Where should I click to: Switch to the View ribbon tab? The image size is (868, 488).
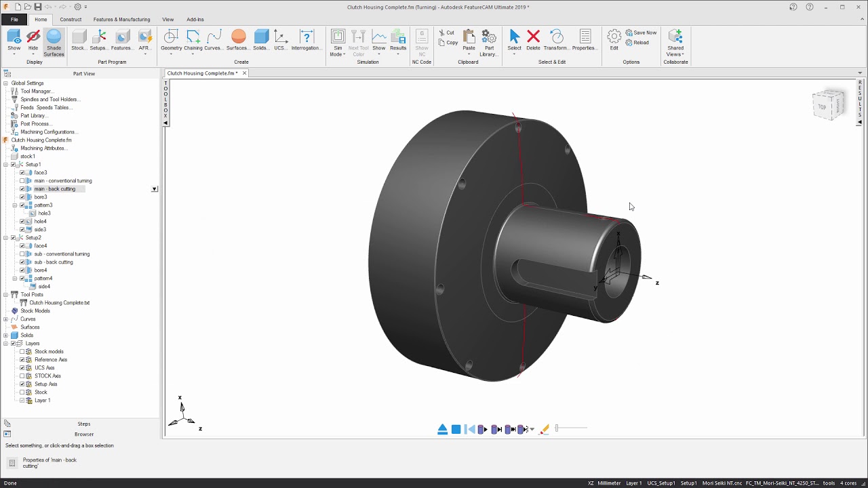pyautogui.click(x=168, y=20)
